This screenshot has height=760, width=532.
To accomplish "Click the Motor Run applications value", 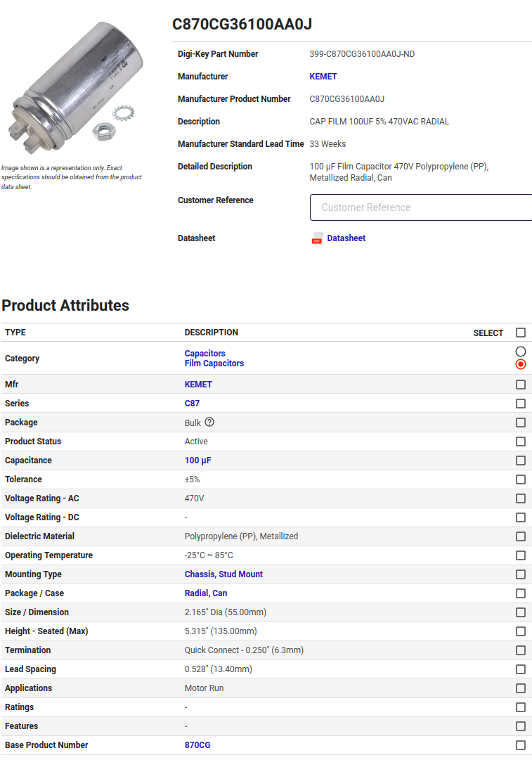I will [204, 688].
